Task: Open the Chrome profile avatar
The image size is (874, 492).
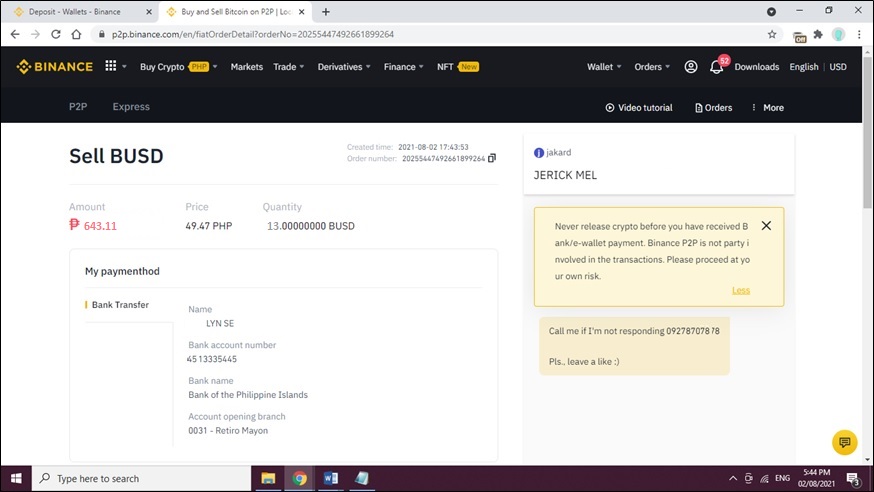Action: tap(838, 34)
